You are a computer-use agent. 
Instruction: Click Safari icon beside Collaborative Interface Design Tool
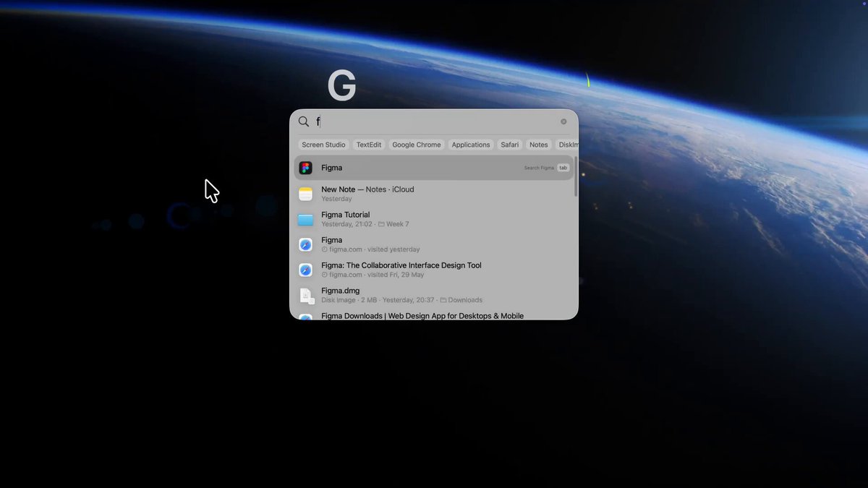[x=306, y=270]
